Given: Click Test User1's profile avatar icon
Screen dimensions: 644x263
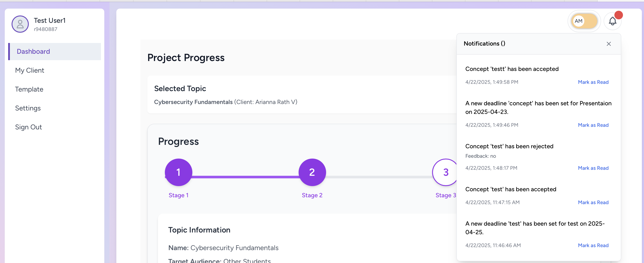Looking at the screenshot, I should (20, 24).
